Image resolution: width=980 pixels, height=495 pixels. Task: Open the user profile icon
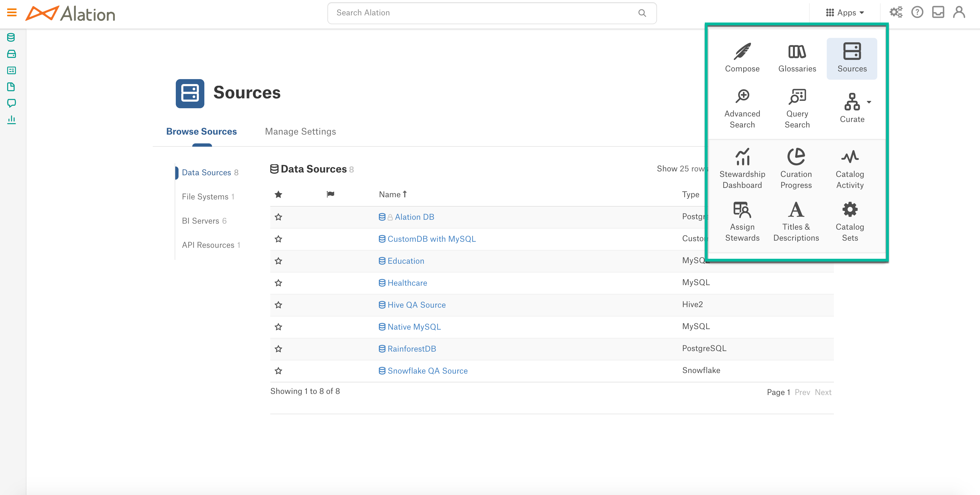pyautogui.click(x=959, y=12)
